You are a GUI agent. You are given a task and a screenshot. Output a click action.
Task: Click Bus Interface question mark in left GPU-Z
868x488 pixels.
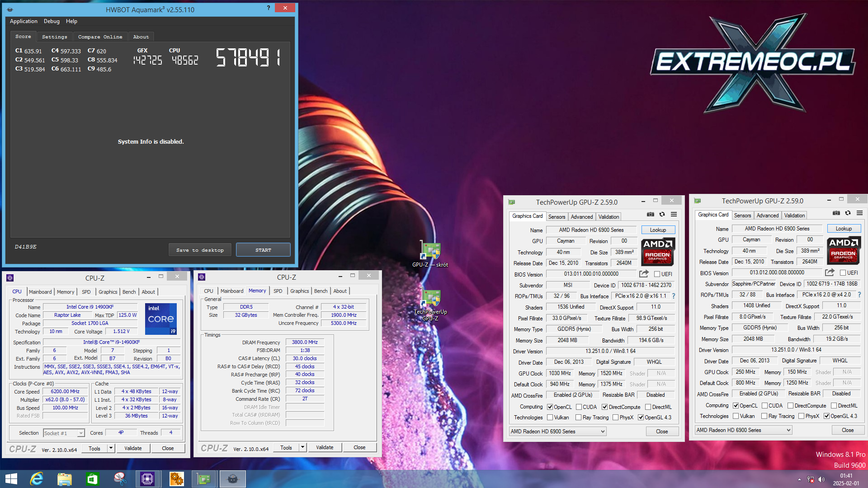[x=674, y=296]
